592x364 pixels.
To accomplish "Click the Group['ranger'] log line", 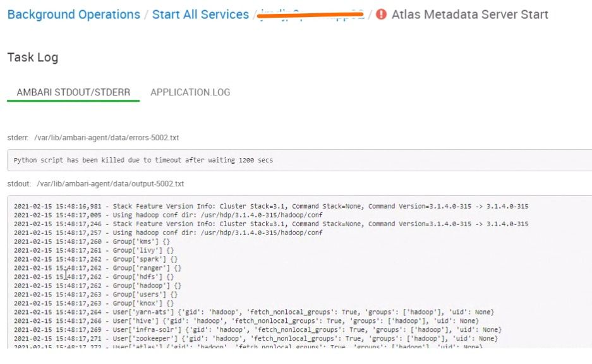I will point(97,268).
